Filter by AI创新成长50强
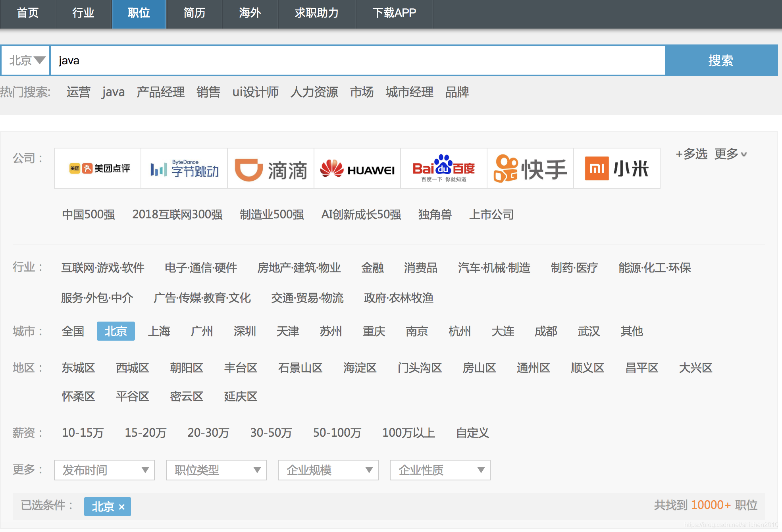This screenshot has width=782, height=532. (361, 214)
